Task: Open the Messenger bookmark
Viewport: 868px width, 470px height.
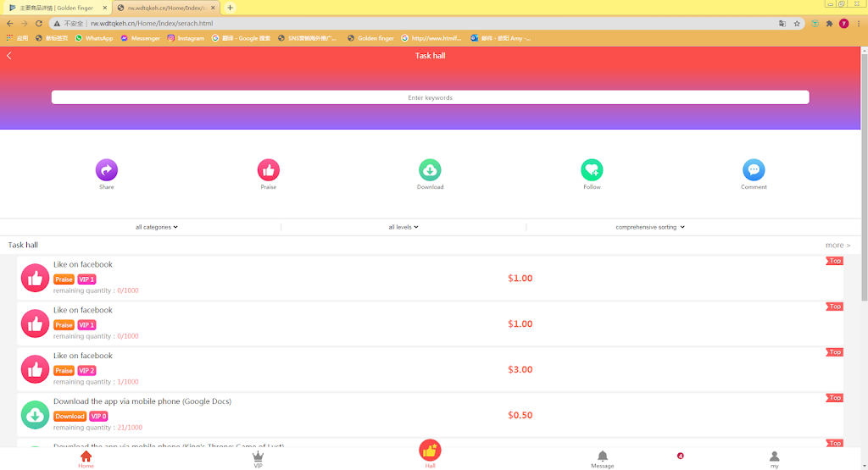Action: (x=140, y=38)
